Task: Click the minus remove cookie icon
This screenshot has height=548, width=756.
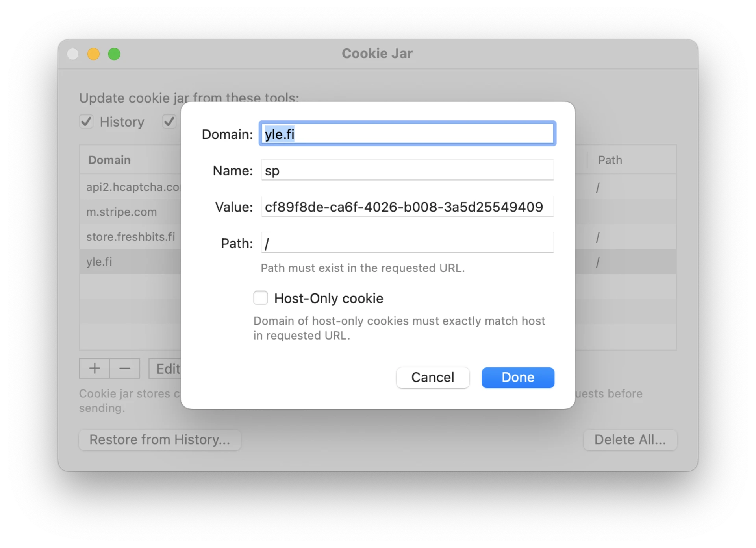Action: 125,369
